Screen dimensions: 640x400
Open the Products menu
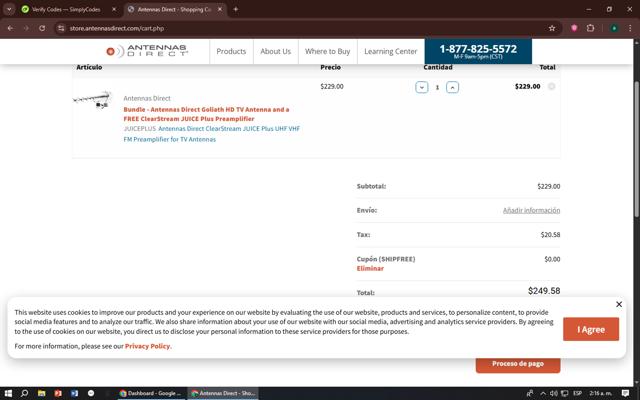[x=231, y=51]
